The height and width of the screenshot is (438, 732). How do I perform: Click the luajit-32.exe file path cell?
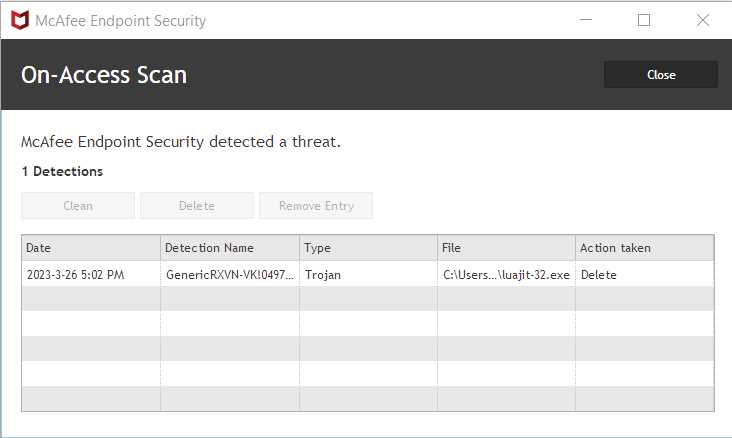(506, 275)
